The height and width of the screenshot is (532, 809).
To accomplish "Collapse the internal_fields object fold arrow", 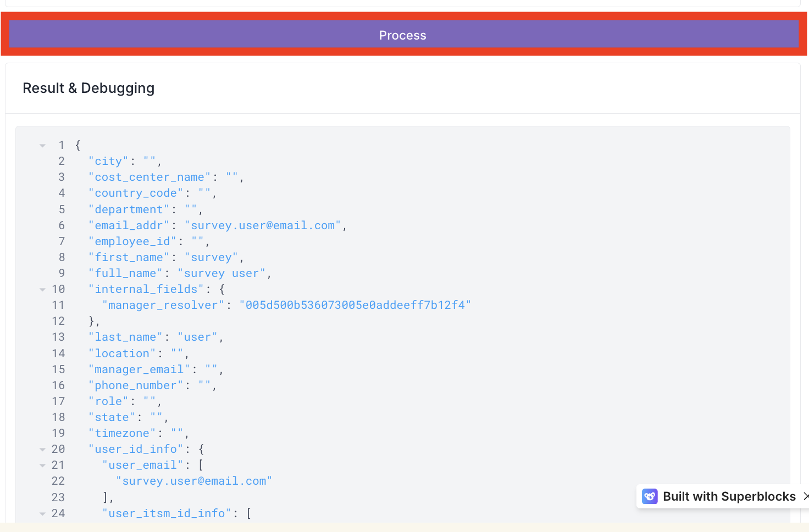I will click(42, 290).
